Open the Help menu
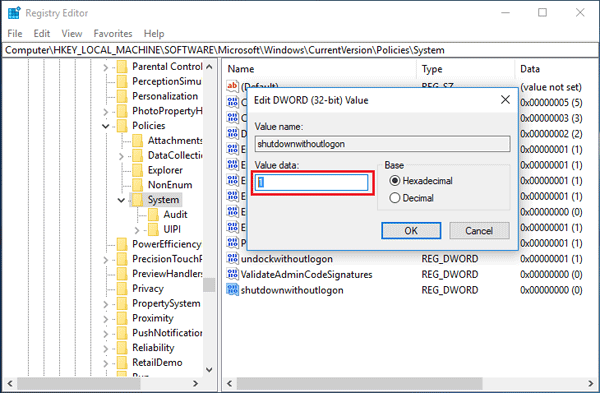The image size is (600, 393). [154, 34]
